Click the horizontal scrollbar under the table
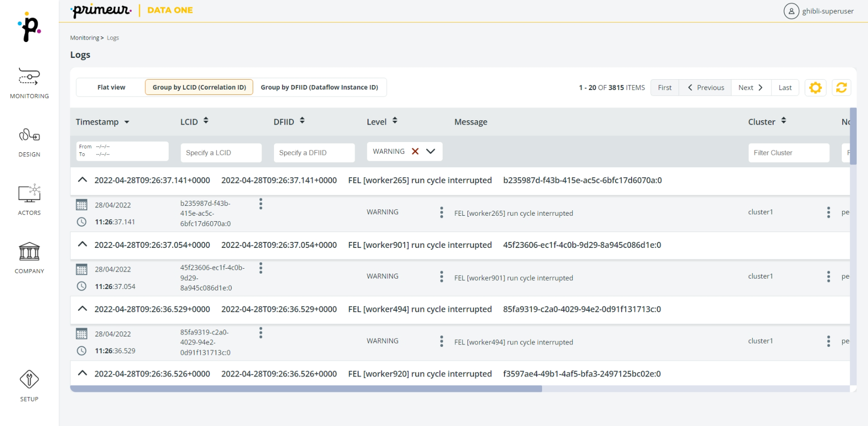The height and width of the screenshot is (426, 868). point(306,389)
